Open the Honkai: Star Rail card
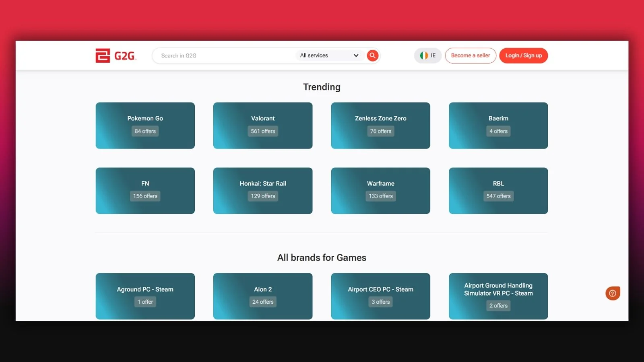644x362 pixels. pyautogui.click(x=263, y=191)
